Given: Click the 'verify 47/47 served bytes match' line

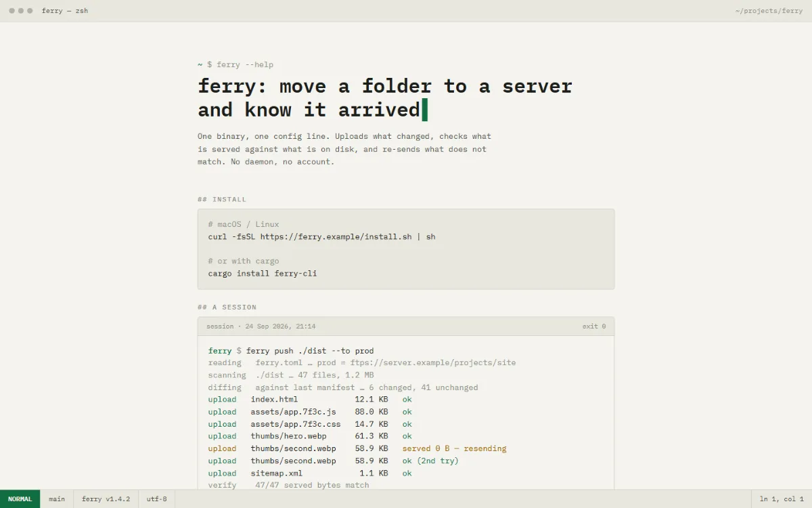Looking at the screenshot, I should pyautogui.click(x=289, y=485).
